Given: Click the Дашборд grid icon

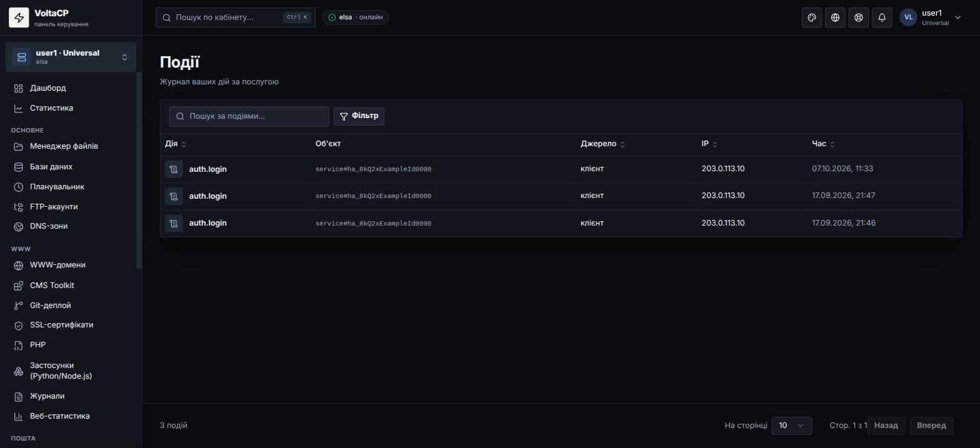Looking at the screenshot, I should click(x=19, y=88).
